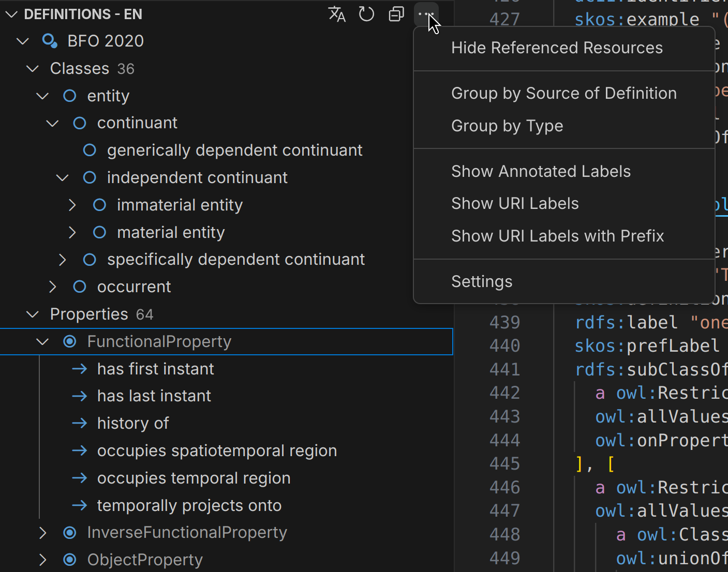Click the ObjectProperty bullseye icon
728x572 pixels.
click(69, 560)
